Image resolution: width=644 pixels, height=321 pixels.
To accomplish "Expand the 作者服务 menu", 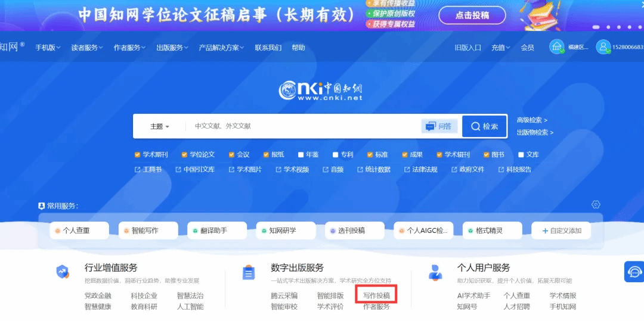I will pos(129,48).
